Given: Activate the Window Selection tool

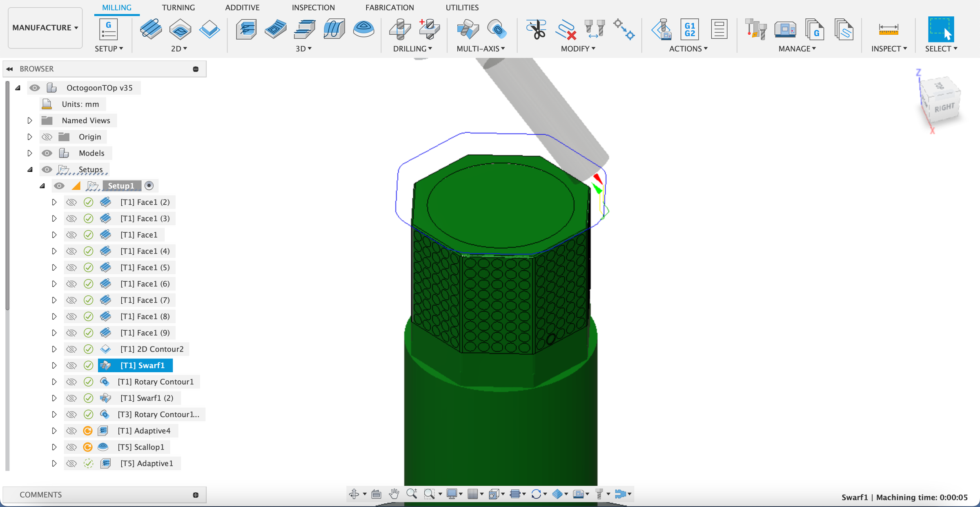Looking at the screenshot, I should pyautogui.click(x=941, y=29).
